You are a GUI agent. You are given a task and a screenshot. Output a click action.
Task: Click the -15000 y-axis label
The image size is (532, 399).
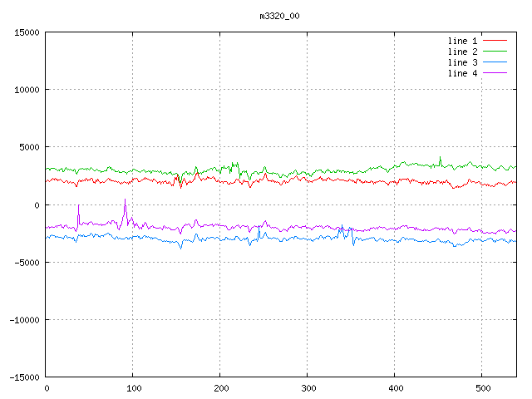[x=24, y=377]
